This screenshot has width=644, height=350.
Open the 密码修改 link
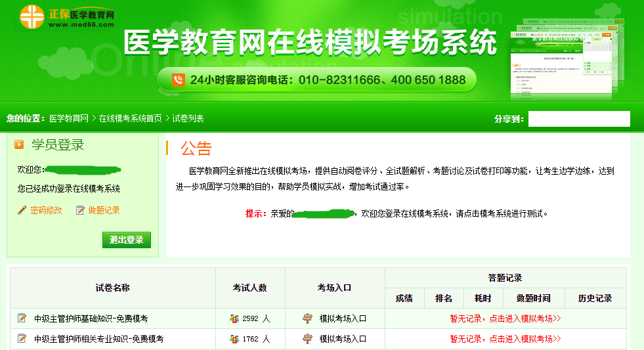(46, 210)
